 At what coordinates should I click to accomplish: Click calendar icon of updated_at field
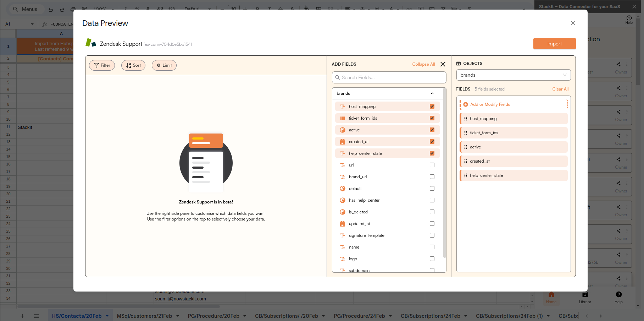tap(343, 224)
